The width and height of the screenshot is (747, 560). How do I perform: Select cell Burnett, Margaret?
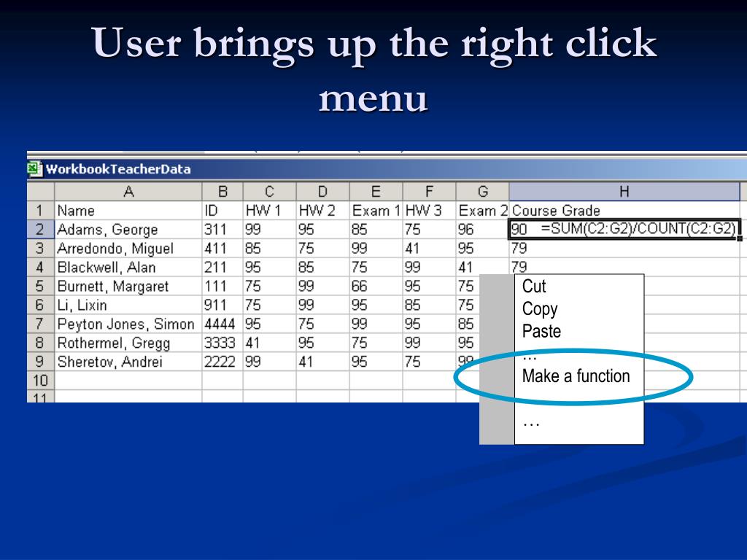coord(128,286)
